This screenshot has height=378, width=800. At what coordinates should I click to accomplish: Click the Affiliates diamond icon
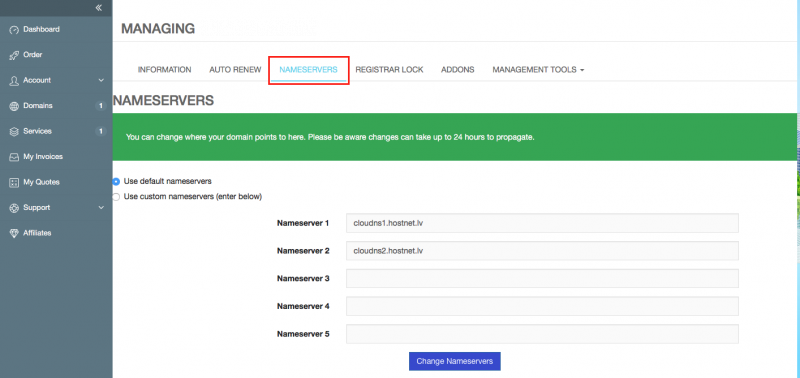click(14, 233)
